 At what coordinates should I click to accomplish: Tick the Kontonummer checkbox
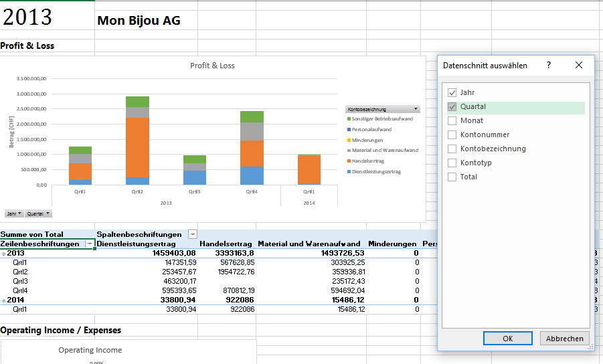click(452, 134)
